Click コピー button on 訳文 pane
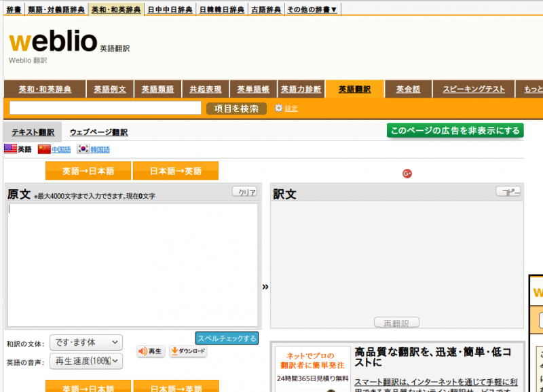 click(508, 191)
